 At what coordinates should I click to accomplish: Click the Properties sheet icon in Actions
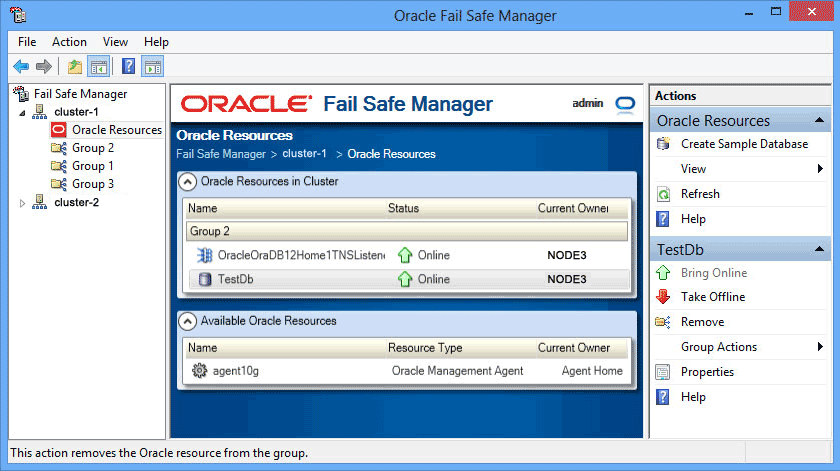[x=663, y=372]
